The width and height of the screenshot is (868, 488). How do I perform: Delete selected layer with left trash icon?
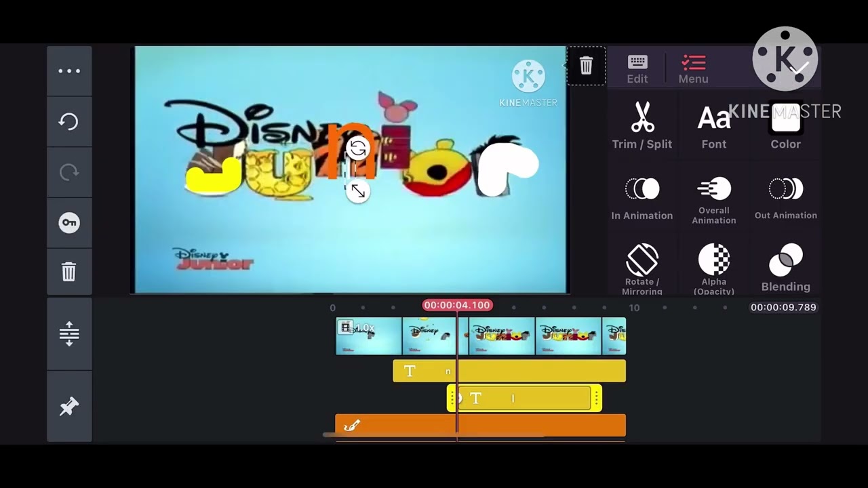click(69, 272)
